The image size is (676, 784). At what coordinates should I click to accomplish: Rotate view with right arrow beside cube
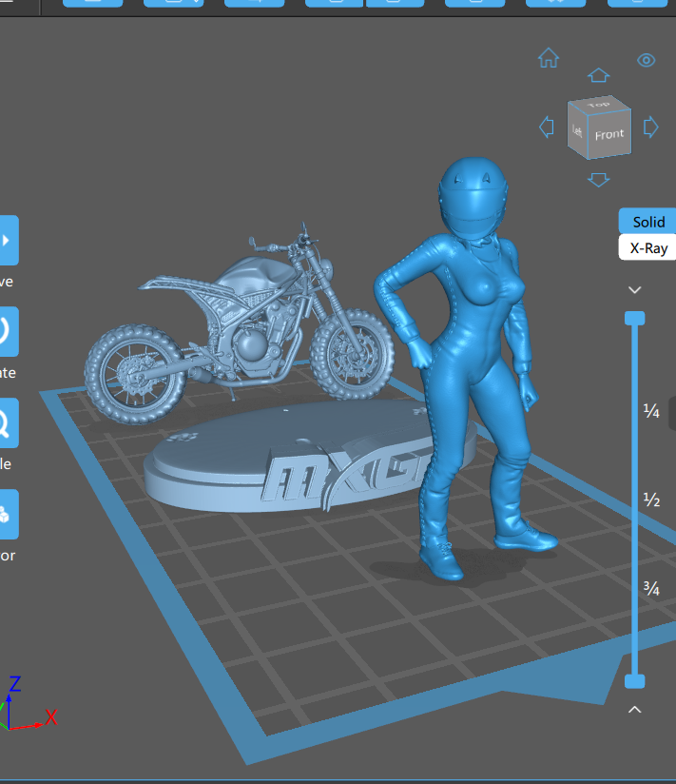pyautogui.click(x=650, y=127)
